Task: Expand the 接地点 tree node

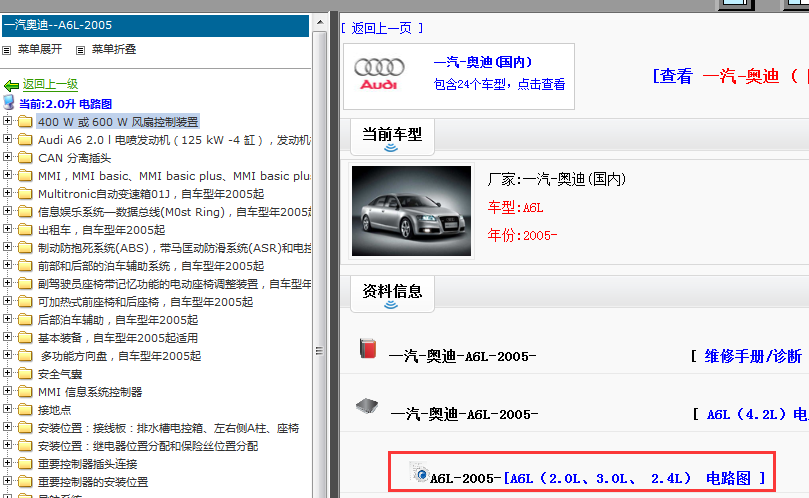Action: point(7,409)
